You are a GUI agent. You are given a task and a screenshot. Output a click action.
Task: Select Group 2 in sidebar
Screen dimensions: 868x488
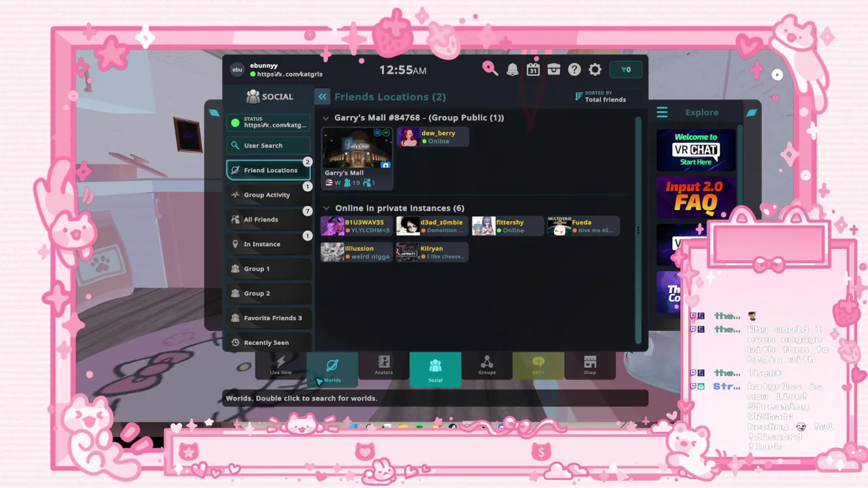[x=269, y=293]
